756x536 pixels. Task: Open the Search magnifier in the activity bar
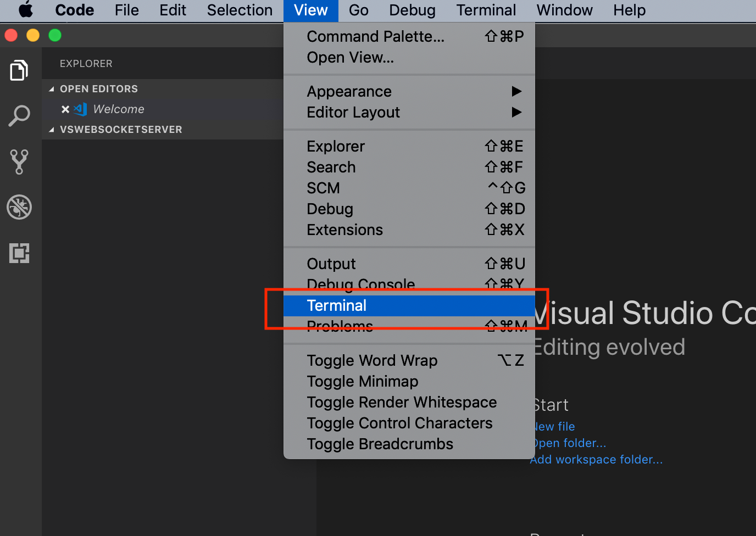(19, 116)
